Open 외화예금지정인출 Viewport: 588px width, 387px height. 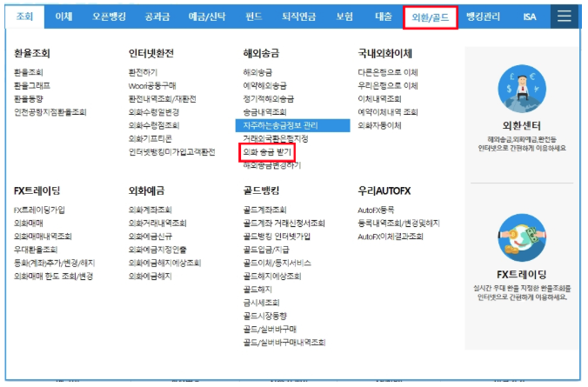coord(157,250)
